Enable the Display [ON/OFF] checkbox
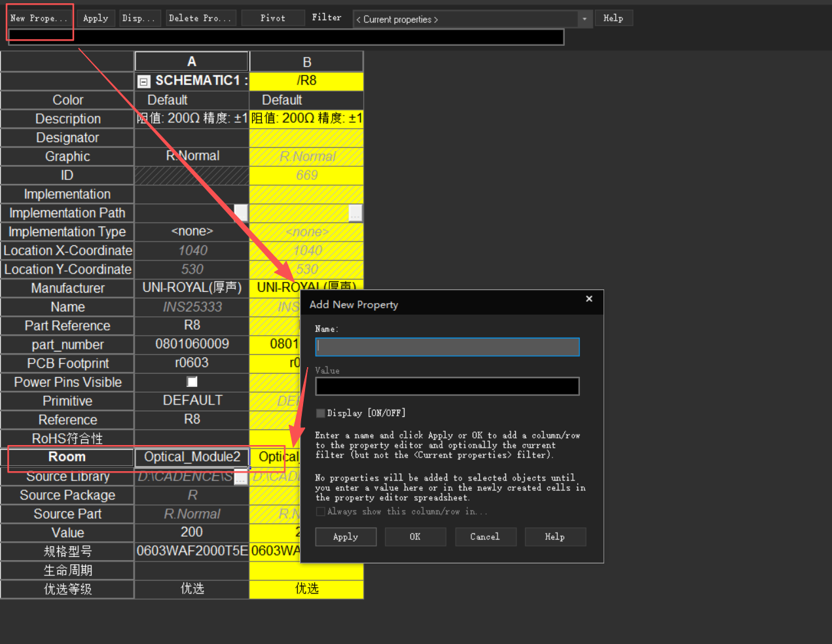The width and height of the screenshot is (832, 644). (x=321, y=413)
